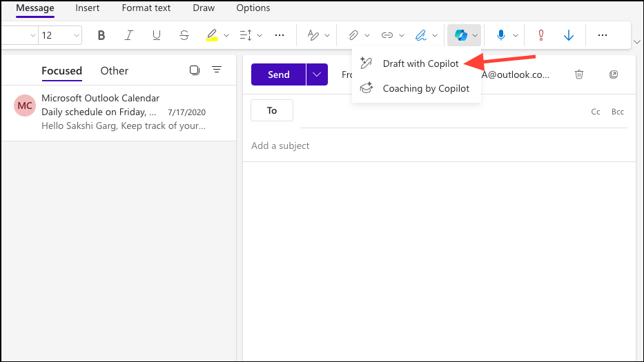Toggle italic formatting
Screen dimensions: 644x362
pyautogui.click(x=129, y=35)
